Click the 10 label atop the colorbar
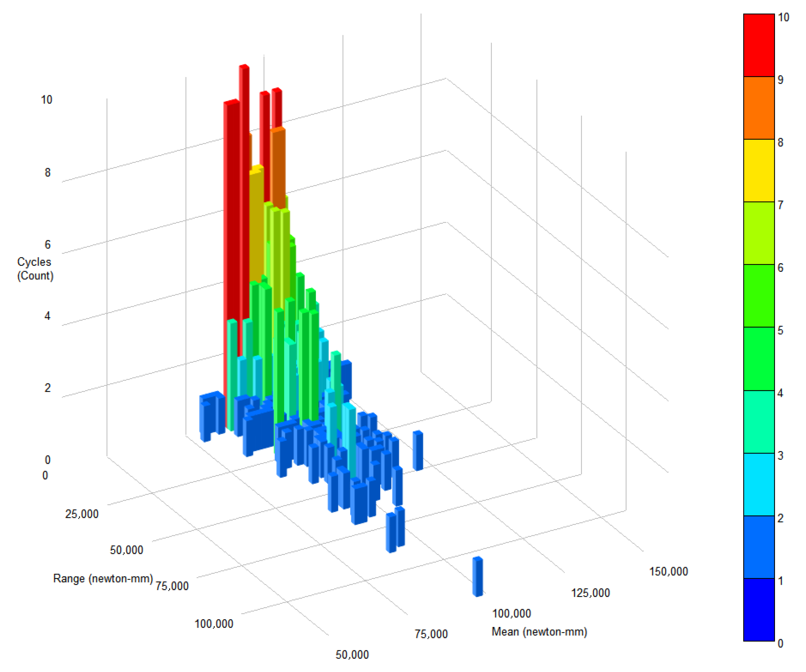 [783, 17]
